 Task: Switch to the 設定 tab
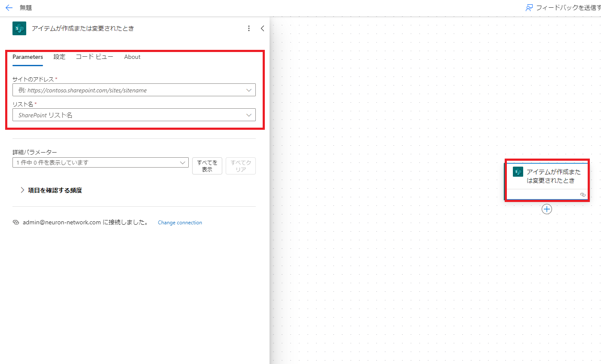pos(59,57)
